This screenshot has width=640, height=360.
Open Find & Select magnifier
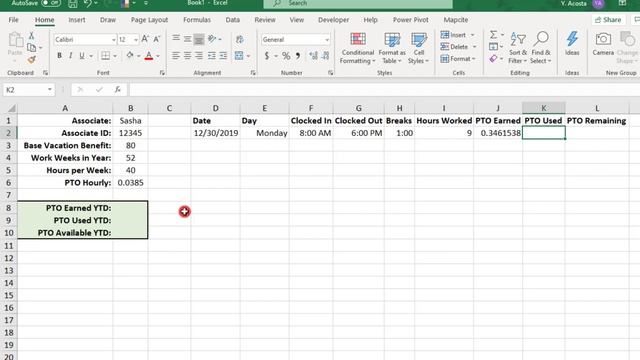tap(541, 48)
